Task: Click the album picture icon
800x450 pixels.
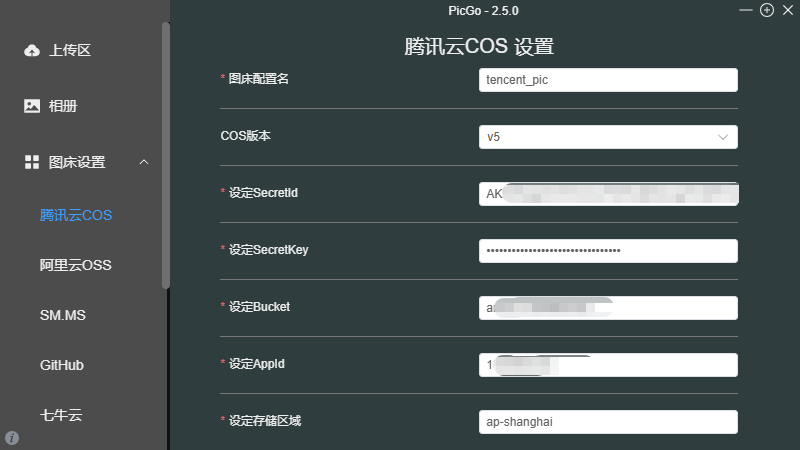Action: pos(32,106)
